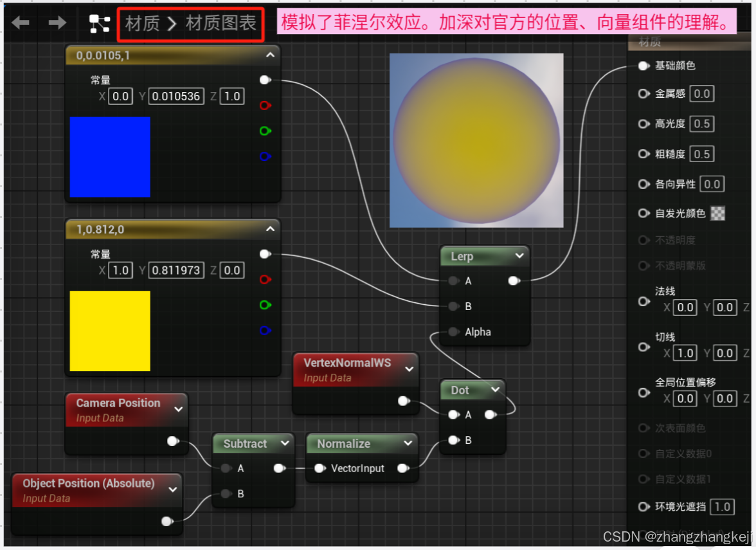Click the A output pin on the Dot node

(491, 414)
